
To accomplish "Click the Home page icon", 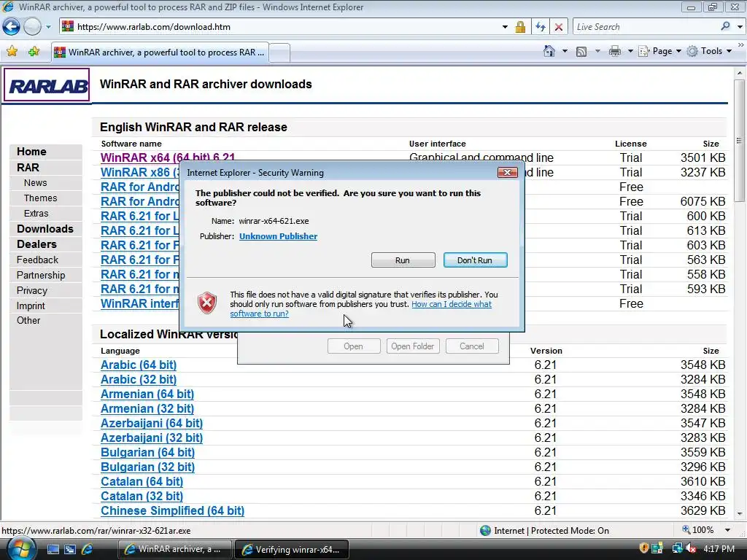I will [549, 51].
